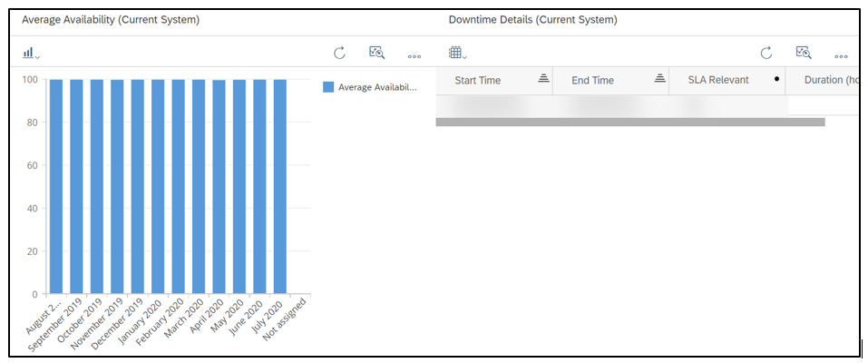868x363 pixels.
Task: Open jump-to analysis icon in Average Availability panel
Action: point(377,53)
